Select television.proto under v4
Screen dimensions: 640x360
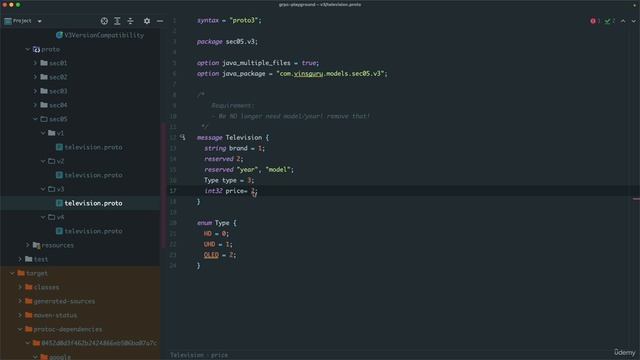click(93, 231)
